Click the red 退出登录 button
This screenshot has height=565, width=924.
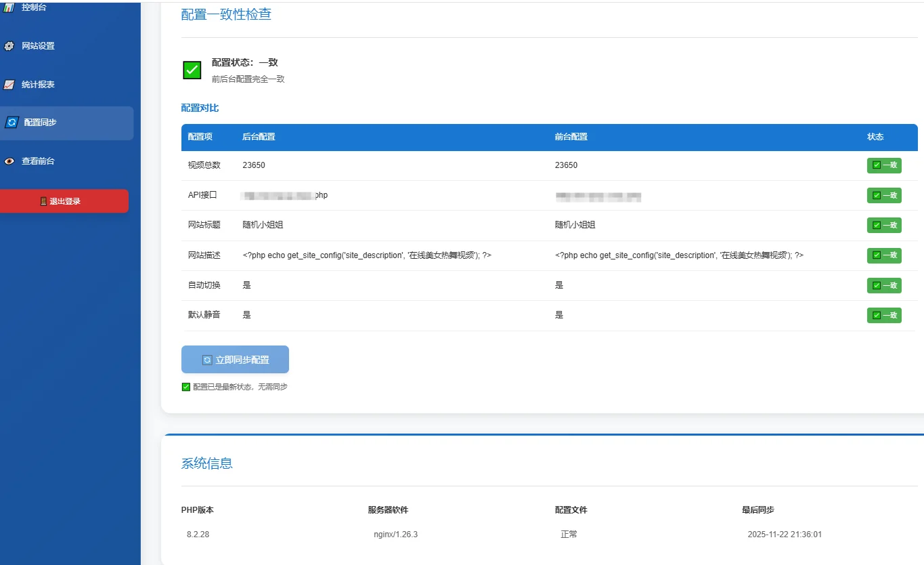64,201
